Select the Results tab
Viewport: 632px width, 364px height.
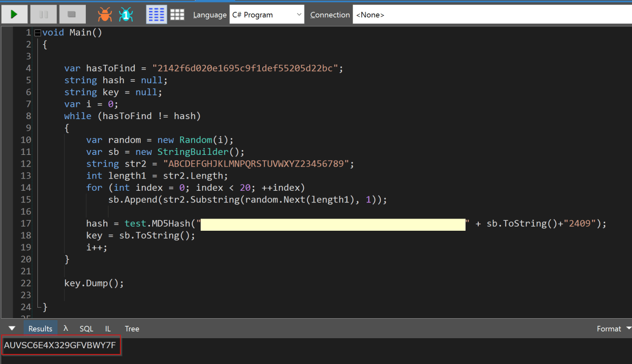(x=41, y=329)
